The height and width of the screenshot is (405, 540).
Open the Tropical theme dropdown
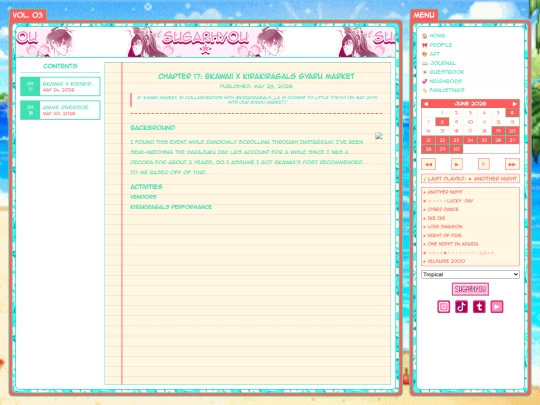tap(470, 274)
